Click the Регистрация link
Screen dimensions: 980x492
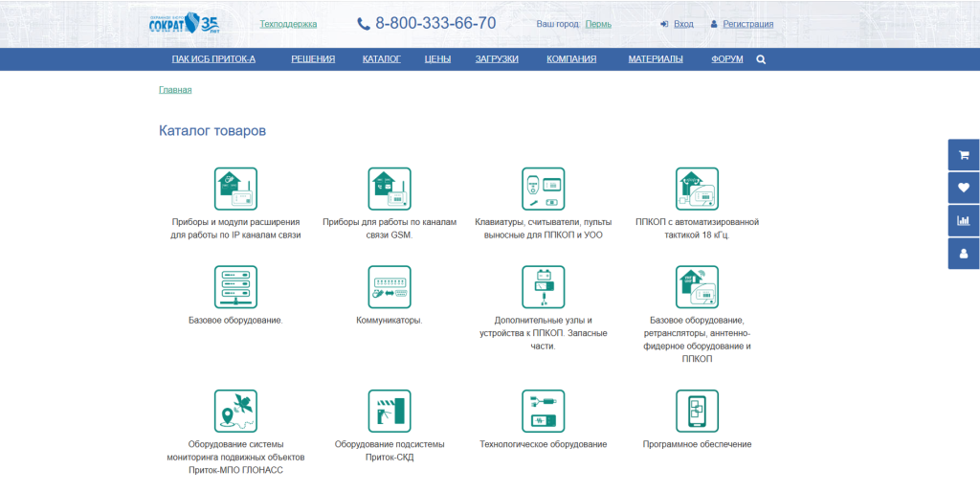(748, 24)
